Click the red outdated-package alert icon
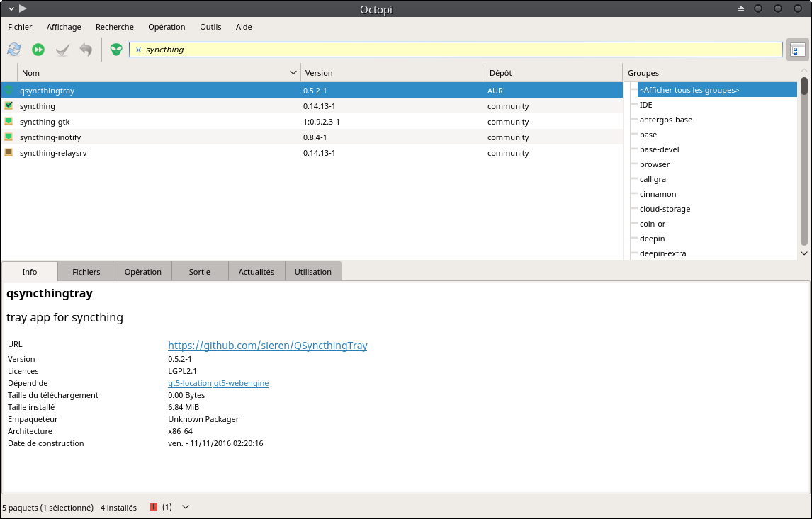This screenshot has width=812, height=519. [153, 507]
